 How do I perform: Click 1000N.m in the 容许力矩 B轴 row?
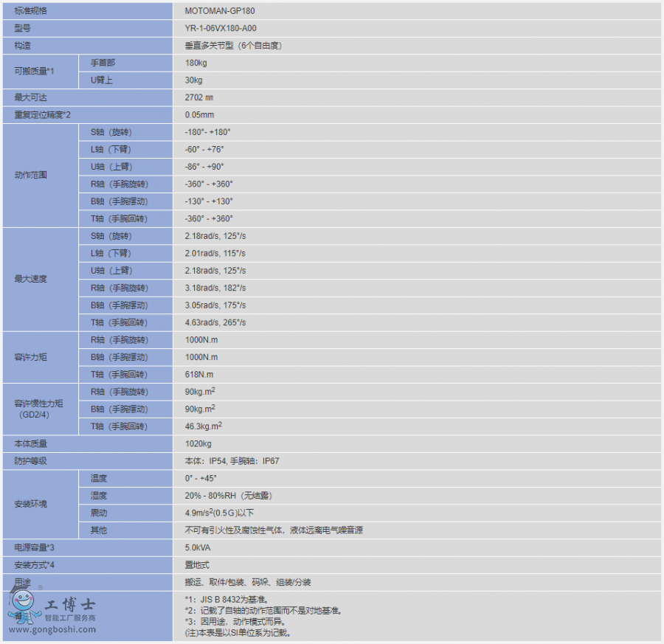pos(201,357)
